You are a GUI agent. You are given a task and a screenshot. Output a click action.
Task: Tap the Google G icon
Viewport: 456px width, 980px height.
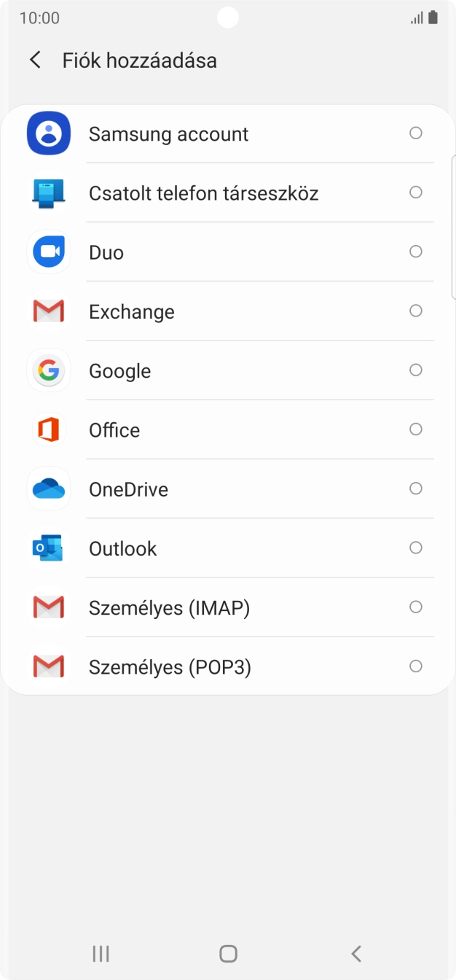click(48, 370)
